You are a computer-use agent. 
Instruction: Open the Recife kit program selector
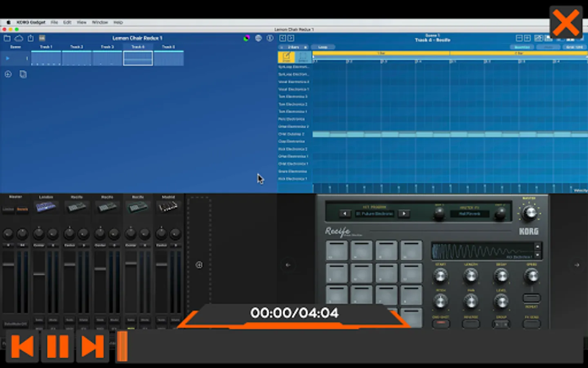tap(374, 213)
